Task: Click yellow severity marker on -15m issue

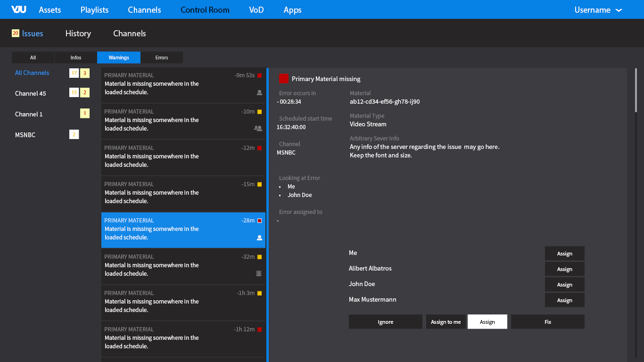Action: [259, 184]
